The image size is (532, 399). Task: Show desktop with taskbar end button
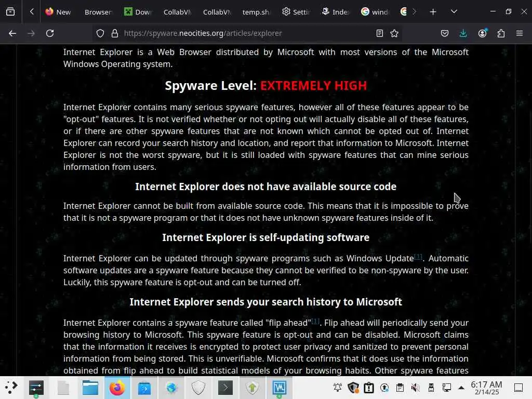point(518,388)
